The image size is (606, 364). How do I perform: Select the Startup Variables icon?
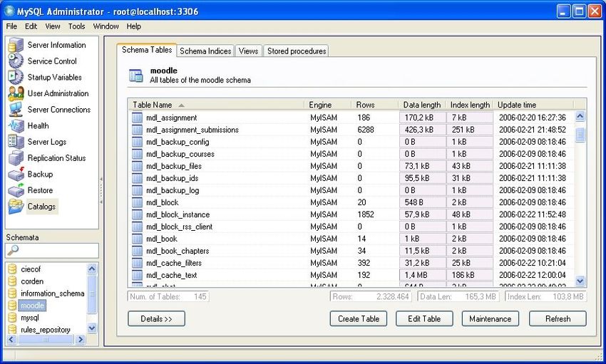[x=16, y=77]
